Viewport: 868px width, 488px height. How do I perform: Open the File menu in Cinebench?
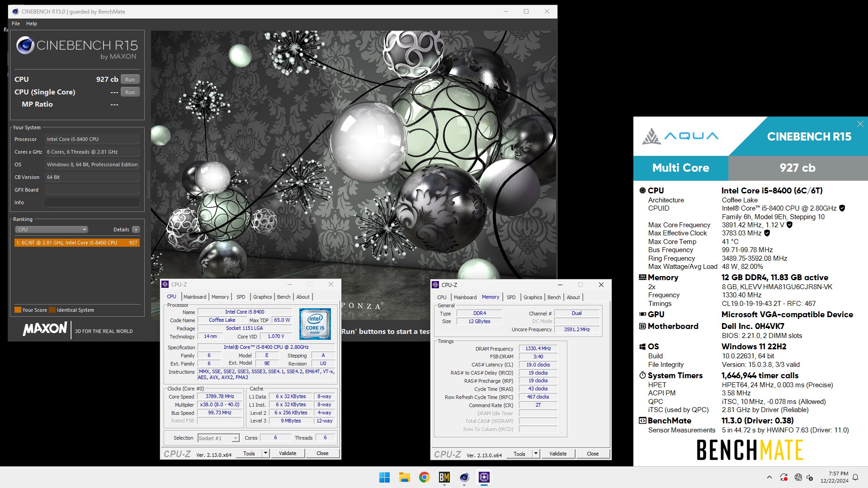pos(16,23)
